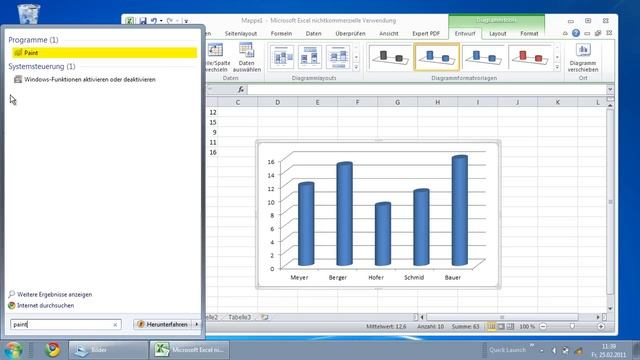Choose second chart layout thumbnail
This screenshot has width=640, height=360.
pyautogui.click(x=310, y=56)
